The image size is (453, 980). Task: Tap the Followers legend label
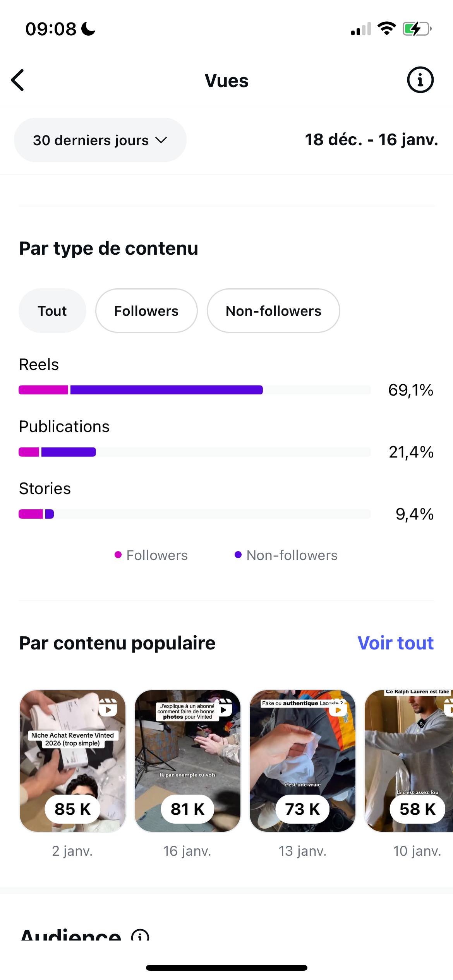tap(157, 555)
